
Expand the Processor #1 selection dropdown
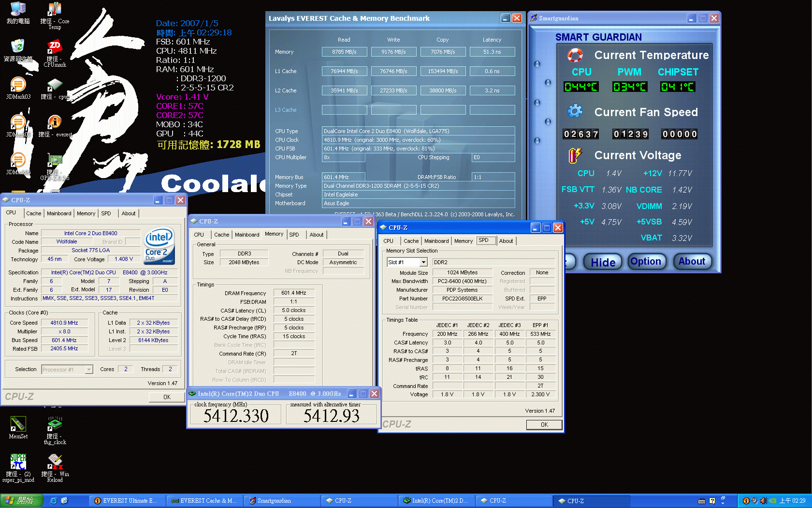tap(89, 370)
